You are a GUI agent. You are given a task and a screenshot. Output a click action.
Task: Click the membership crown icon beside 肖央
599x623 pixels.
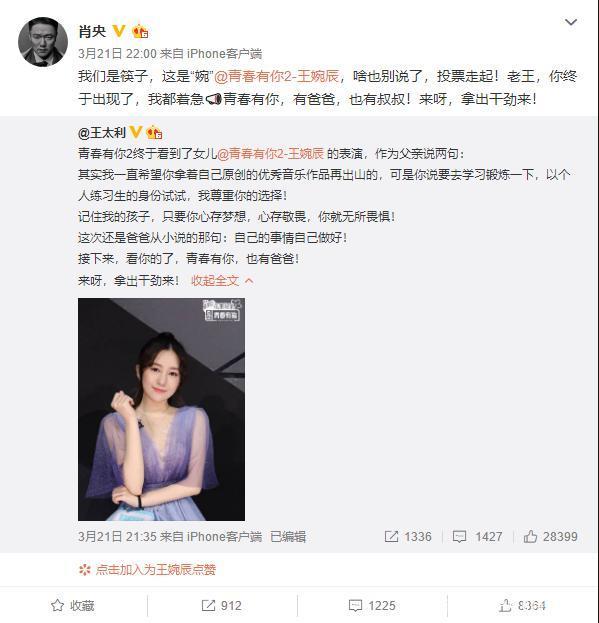tap(140, 31)
